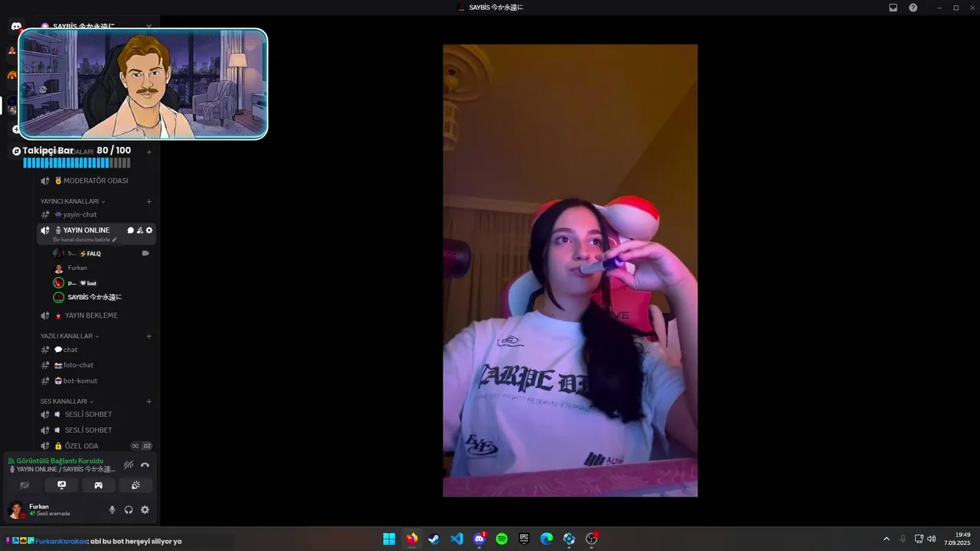Show hidden system tray icons
Image resolution: width=980 pixels, height=551 pixels.
887,539
